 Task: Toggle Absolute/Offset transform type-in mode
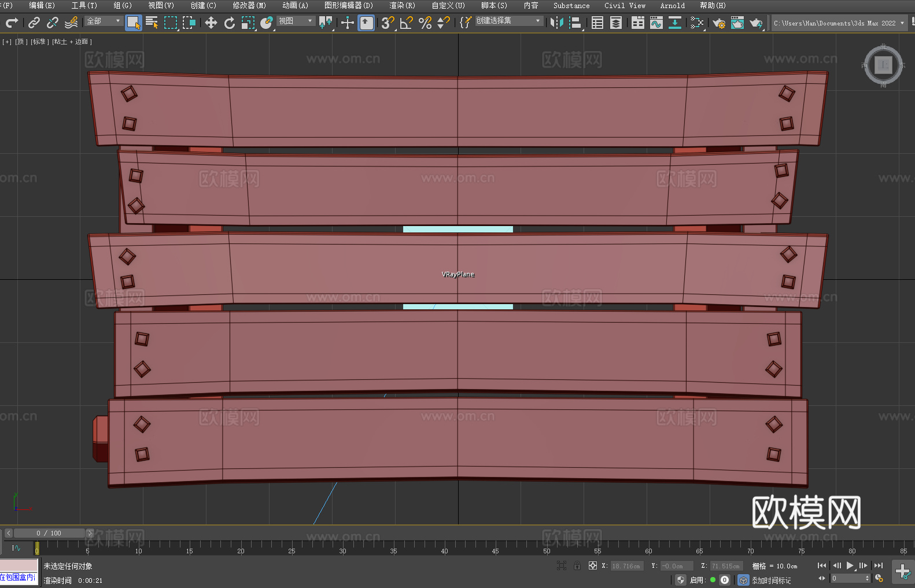tap(593, 565)
